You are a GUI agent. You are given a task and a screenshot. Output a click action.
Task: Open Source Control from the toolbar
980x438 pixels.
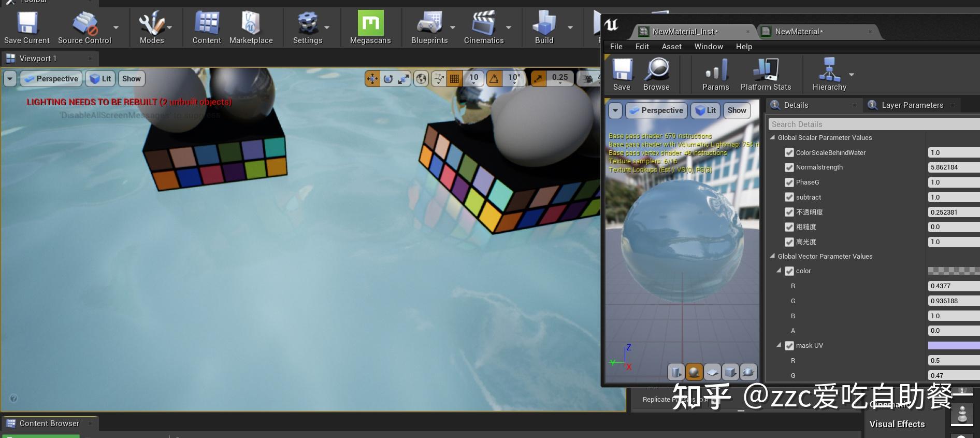pyautogui.click(x=84, y=28)
